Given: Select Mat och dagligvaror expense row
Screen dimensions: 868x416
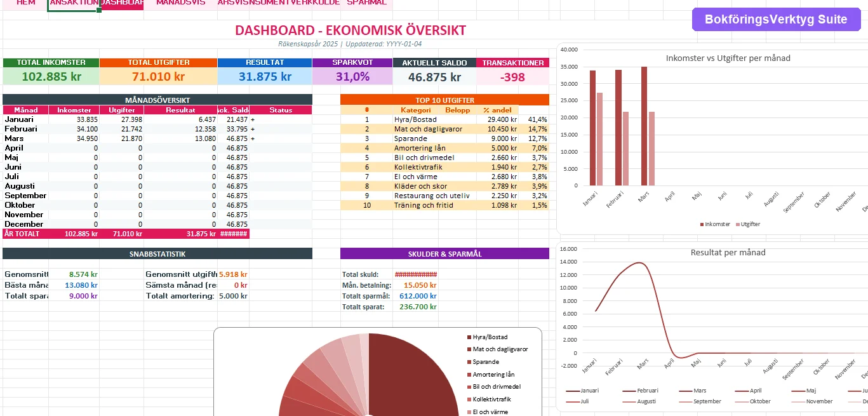Looking at the screenshot, I should click(x=444, y=128).
